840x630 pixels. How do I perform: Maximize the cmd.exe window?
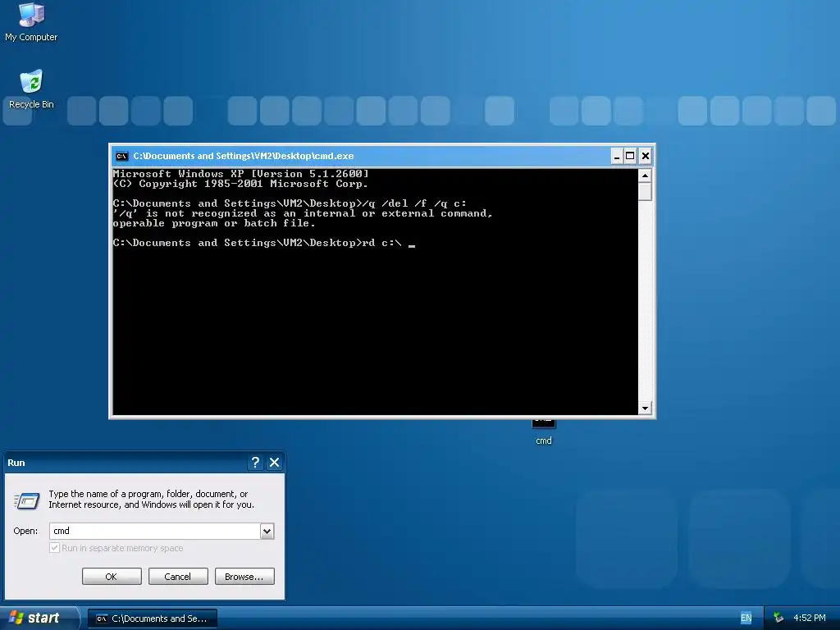(x=631, y=156)
